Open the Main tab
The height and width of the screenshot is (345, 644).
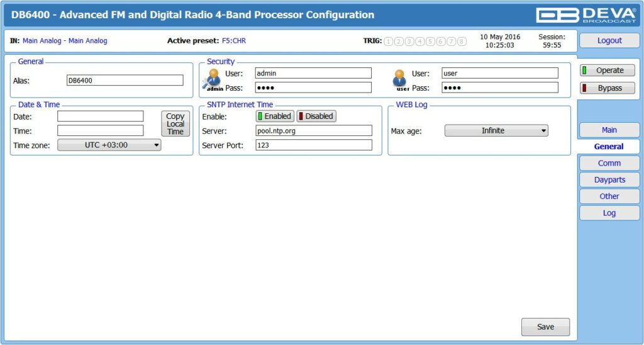click(609, 130)
